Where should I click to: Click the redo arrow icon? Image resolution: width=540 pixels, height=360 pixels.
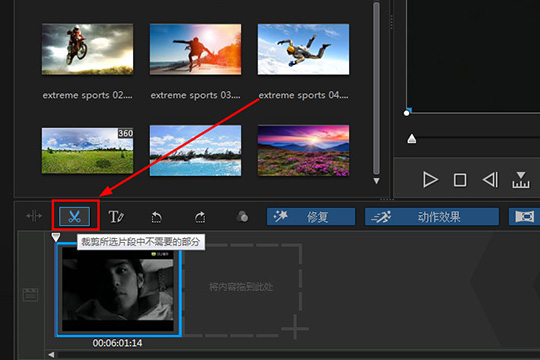[200, 217]
